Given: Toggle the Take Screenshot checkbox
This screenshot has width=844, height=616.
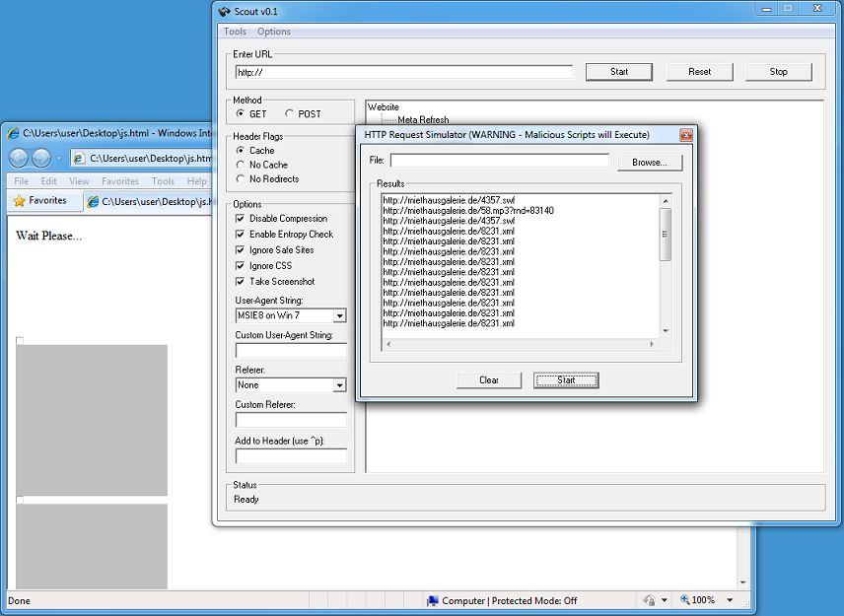Looking at the screenshot, I should click(241, 282).
